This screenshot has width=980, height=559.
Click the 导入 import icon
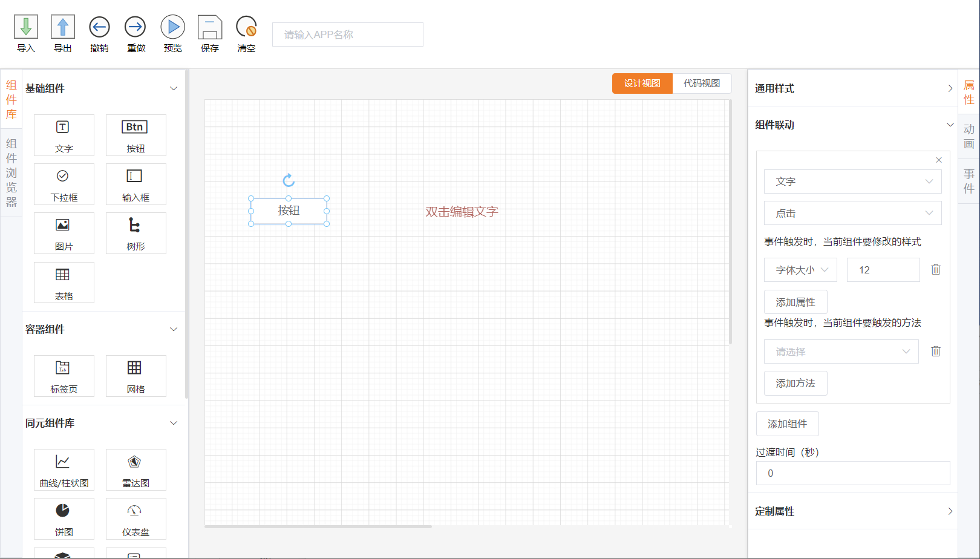(x=26, y=27)
